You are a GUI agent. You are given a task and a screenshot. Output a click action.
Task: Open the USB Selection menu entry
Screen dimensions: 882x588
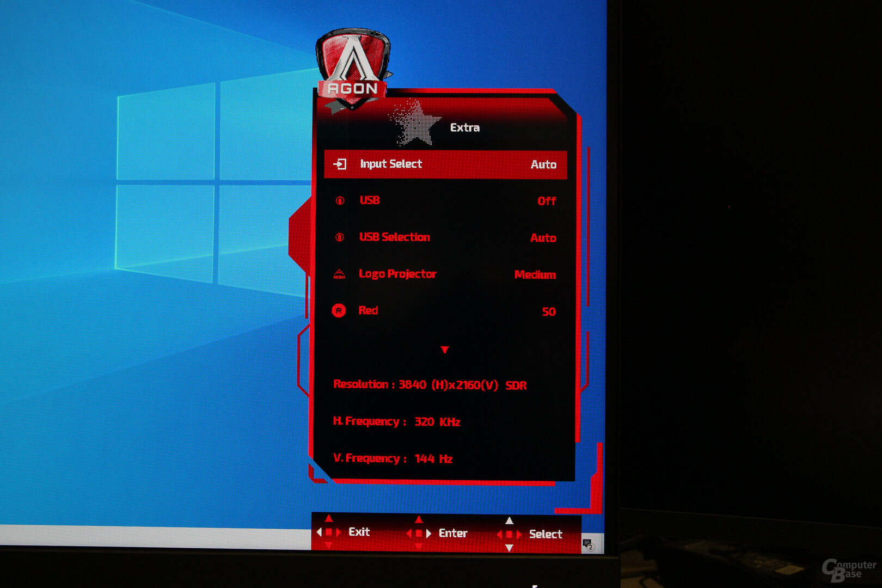(394, 237)
